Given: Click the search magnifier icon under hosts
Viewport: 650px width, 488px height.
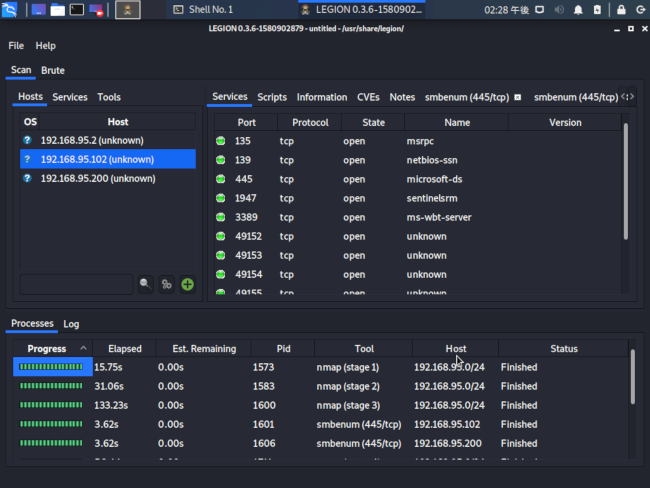Looking at the screenshot, I should pos(146,285).
